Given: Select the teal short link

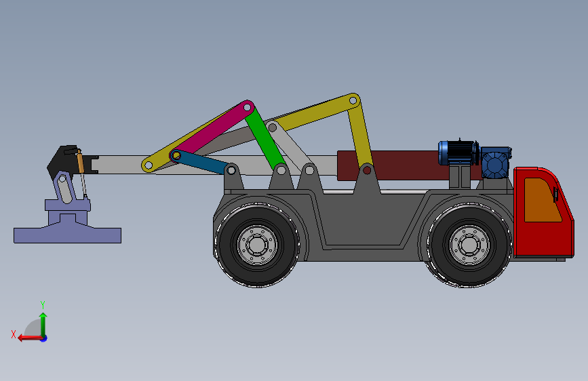Looking at the screenshot, I should tap(204, 162).
